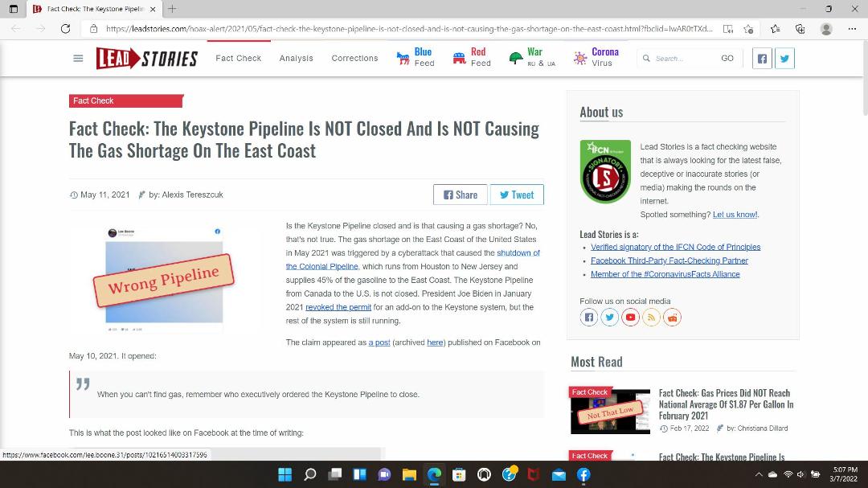The image size is (868, 488).
Task: Open the 'Not That Low' gas prices thumbnail
Action: (611, 411)
